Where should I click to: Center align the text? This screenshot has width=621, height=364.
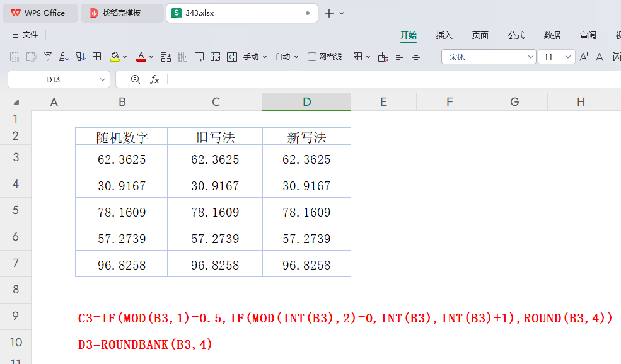pyautogui.click(x=416, y=57)
